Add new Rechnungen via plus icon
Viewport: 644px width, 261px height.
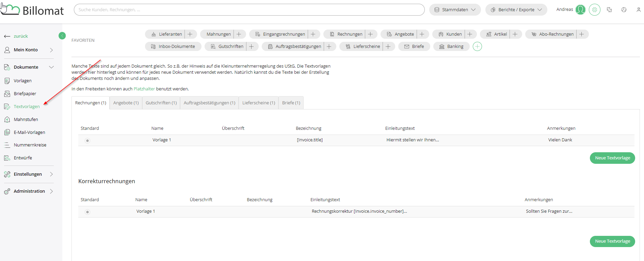pos(370,34)
